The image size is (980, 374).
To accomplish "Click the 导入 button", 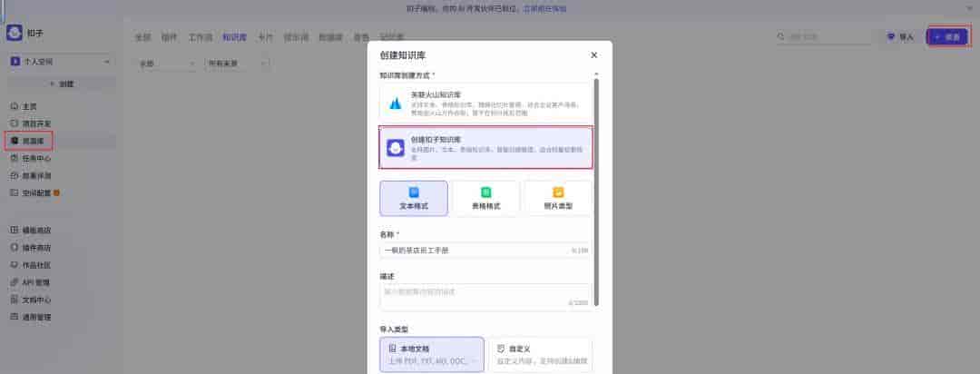I will tap(901, 37).
